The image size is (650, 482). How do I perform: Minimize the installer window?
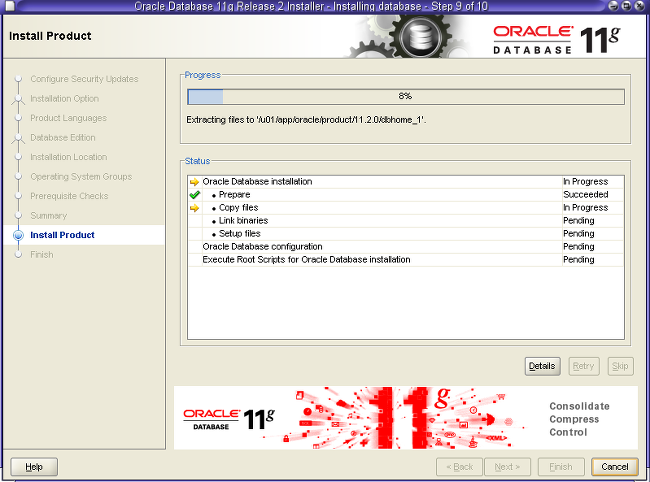tap(613, 6)
